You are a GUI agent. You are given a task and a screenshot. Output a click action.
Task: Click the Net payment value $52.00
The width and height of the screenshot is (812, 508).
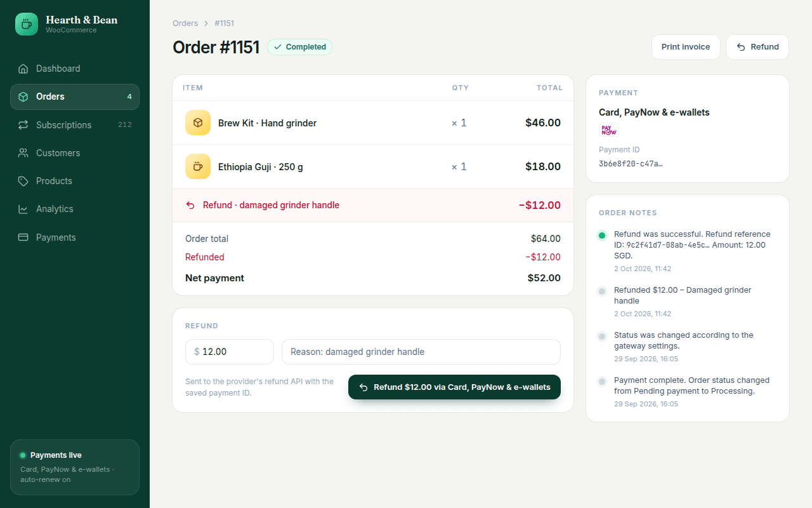click(544, 278)
